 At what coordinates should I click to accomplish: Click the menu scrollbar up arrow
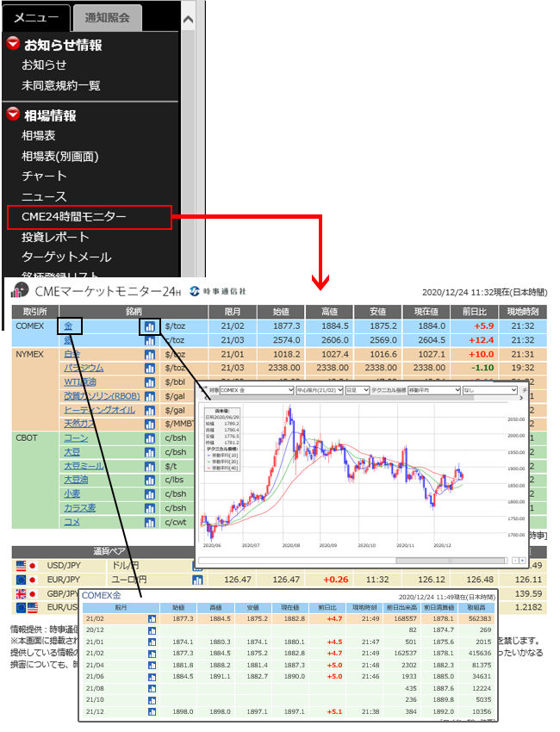pyautogui.click(x=188, y=20)
